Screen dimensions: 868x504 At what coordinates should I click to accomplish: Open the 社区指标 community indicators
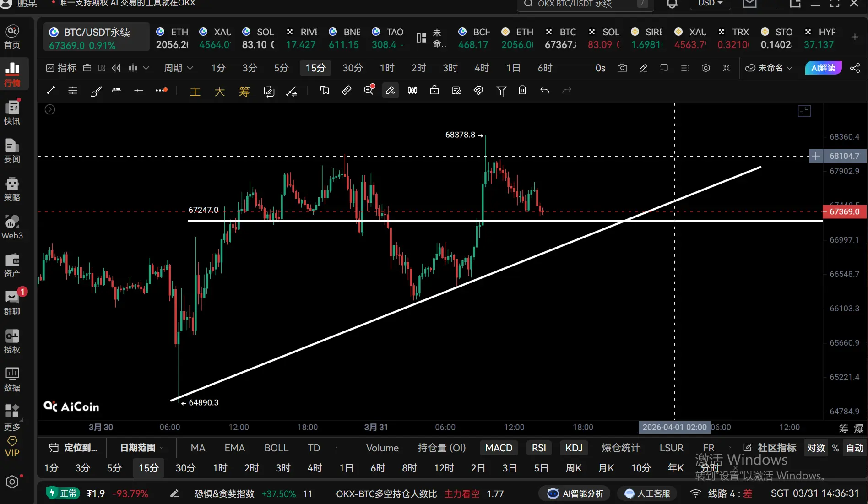[770, 448]
